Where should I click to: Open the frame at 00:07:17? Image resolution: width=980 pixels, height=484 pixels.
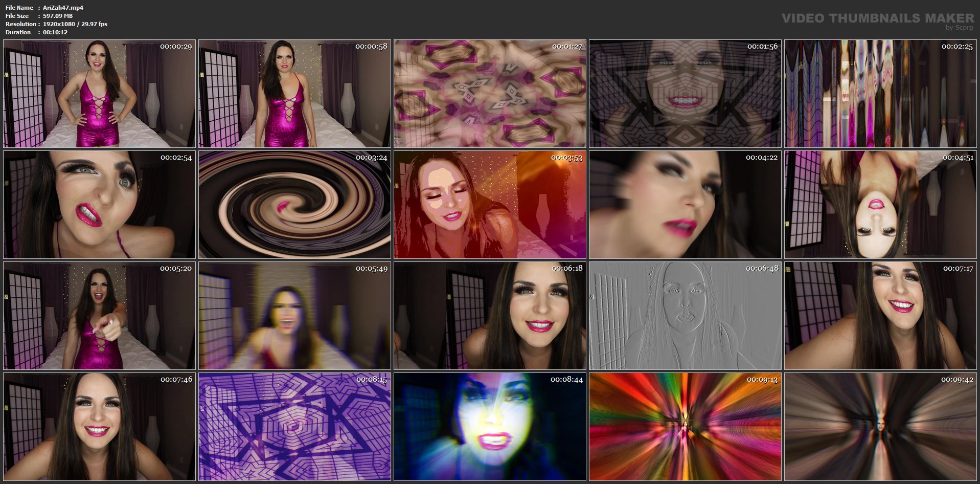click(x=881, y=316)
